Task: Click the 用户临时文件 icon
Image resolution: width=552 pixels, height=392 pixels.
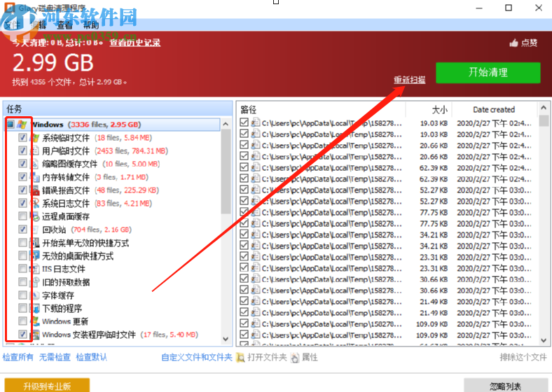Action: (x=34, y=151)
